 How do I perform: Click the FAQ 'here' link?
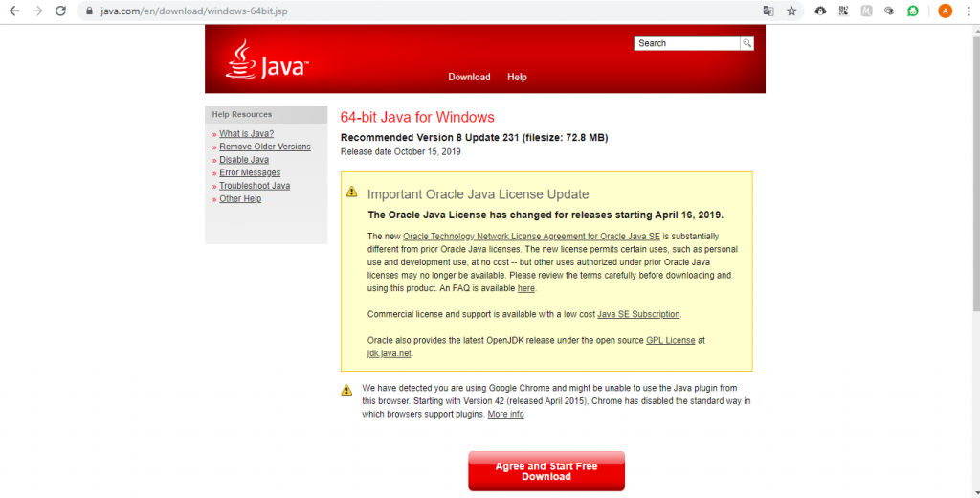pyautogui.click(x=525, y=288)
